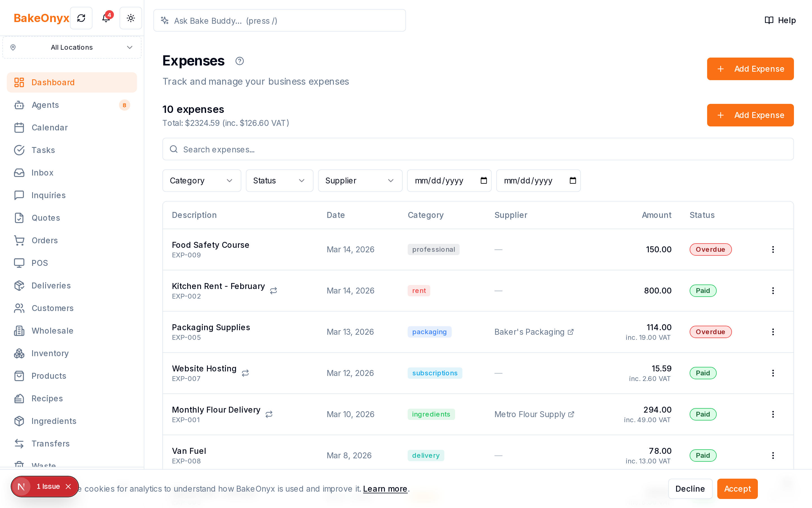Viewport: 812px width, 508px height.
Task: Open calendar picker of first date filter
Action: coord(484,180)
